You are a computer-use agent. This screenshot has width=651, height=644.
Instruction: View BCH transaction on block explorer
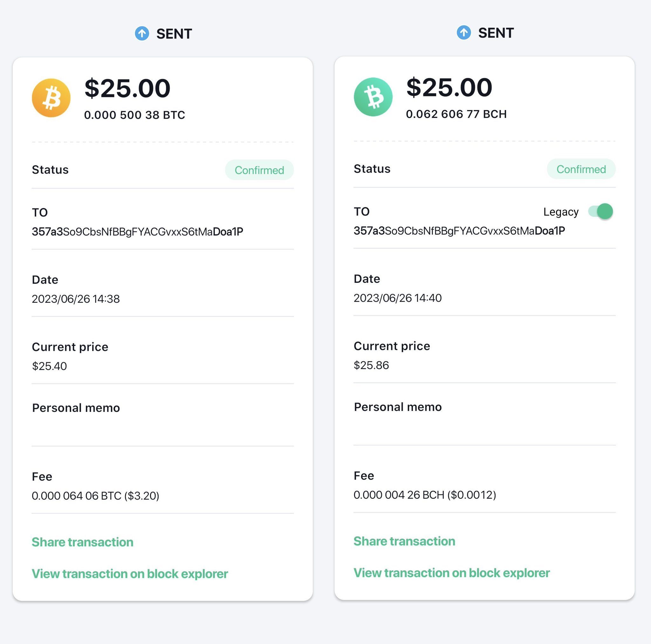tap(451, 572)
